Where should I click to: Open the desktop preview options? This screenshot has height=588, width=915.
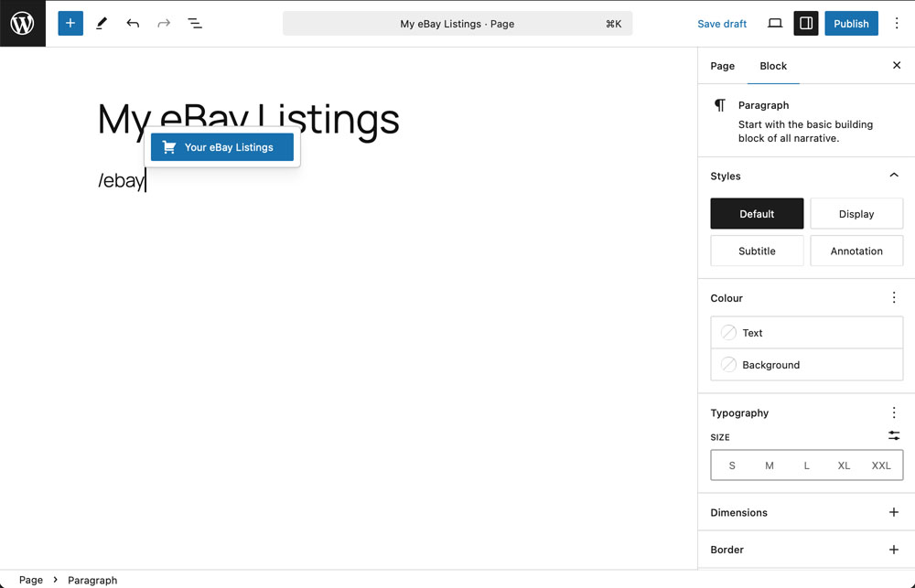[x=775, y=24]
